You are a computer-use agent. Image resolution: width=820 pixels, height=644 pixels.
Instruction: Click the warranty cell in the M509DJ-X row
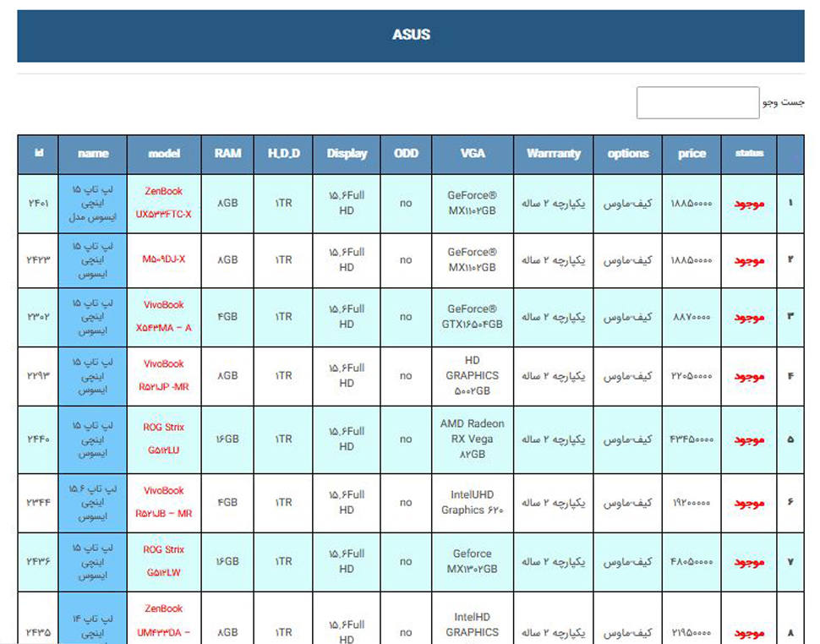[x=554, y=260]
